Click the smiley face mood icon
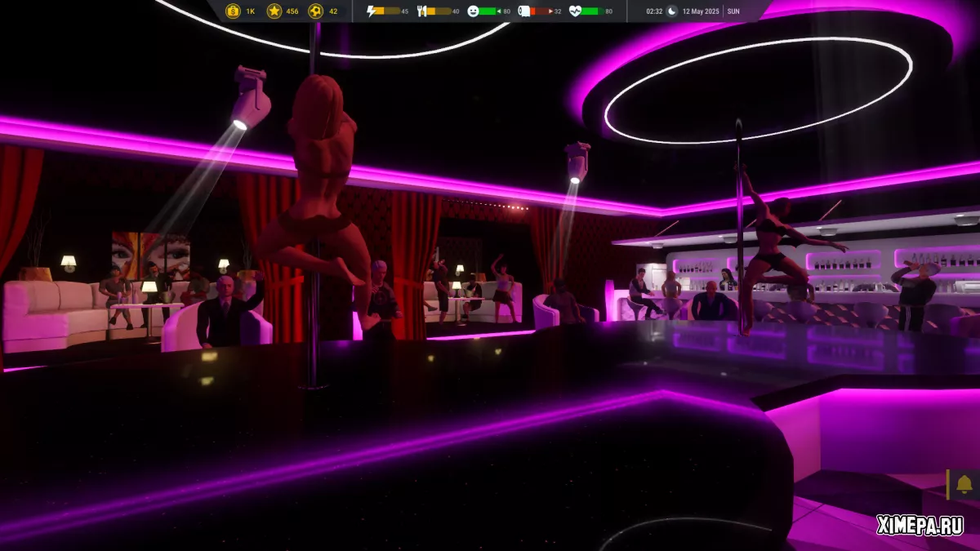 [x=473, y=11]
